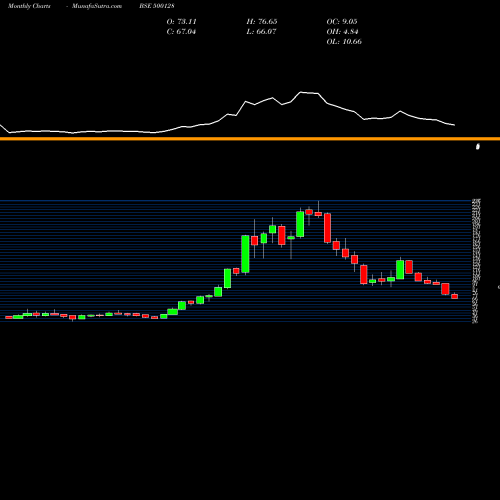Click the low value 'L: 66.07'
The width and height of the screenshot is (500, 500).
point(261,32)
